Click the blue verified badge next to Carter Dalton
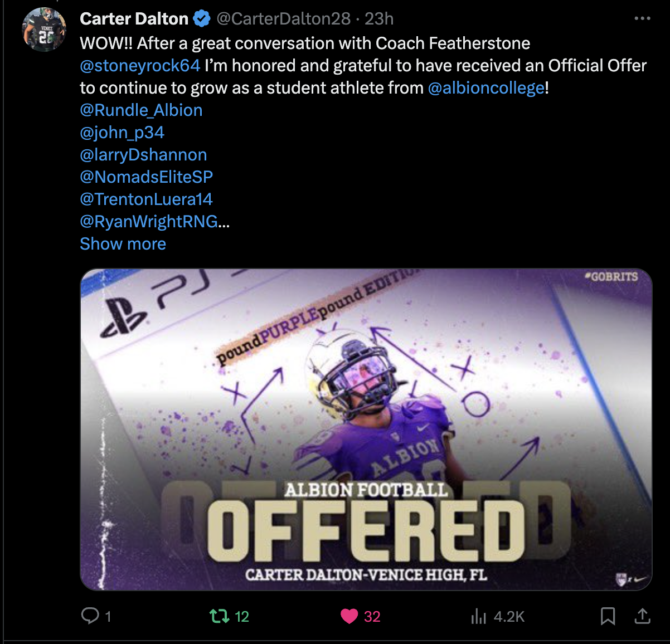Viewport: 670px width, 644px height. click(201, 19)
